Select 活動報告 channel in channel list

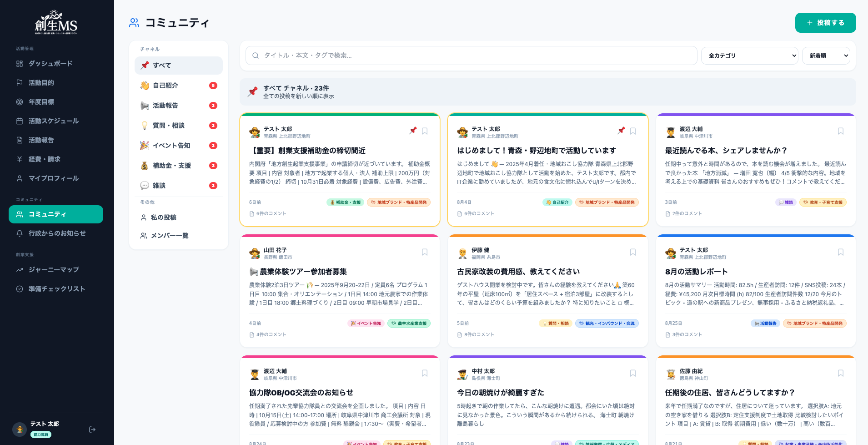tap(179, 106)
